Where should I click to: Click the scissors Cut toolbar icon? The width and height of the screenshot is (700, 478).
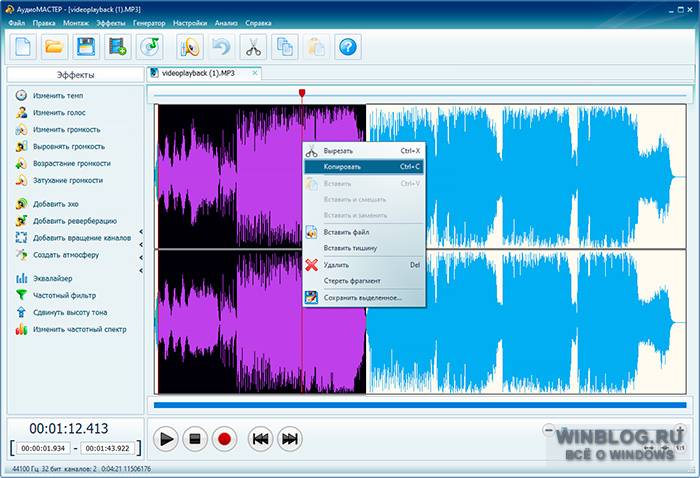pos(253,45)
